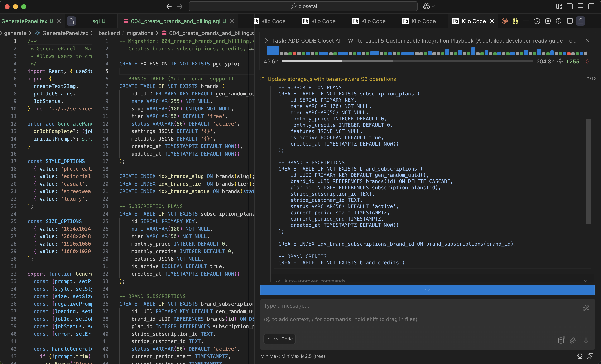Click the microphone voice input icon

click(x=586, y=340)
